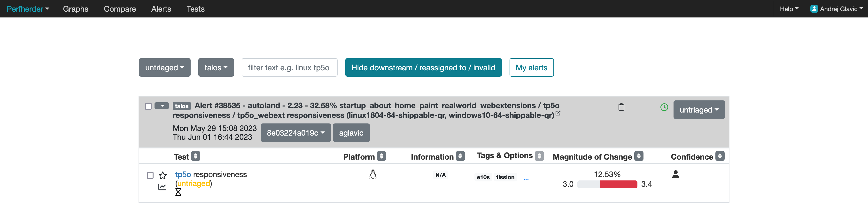Click the tp5o test link
Image resolution: width=868 pixels, height=203 pixels.
click(183, 174)
